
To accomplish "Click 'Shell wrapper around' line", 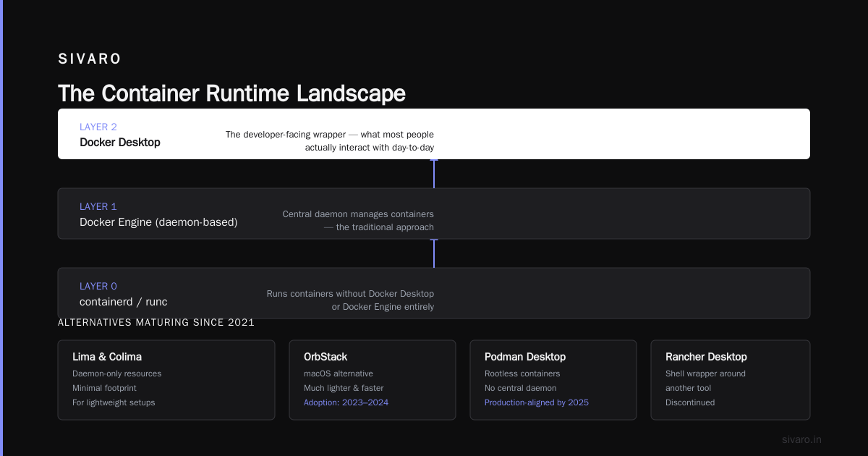I will click(705, 373).
